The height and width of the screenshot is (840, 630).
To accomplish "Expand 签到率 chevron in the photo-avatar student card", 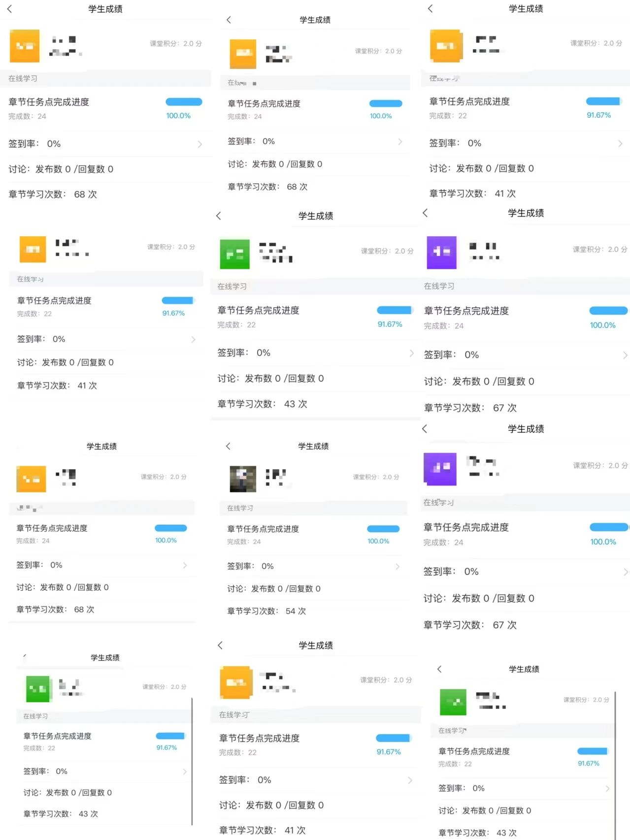I will [x=398, y=567].
